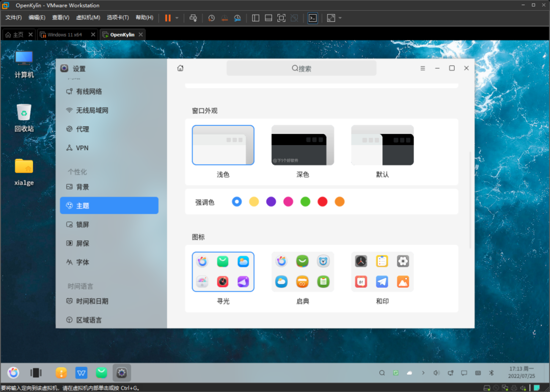This screenshot has width=550, height=392.
Task: Switch to the 默认 window appearance
Action: [382, 145]
